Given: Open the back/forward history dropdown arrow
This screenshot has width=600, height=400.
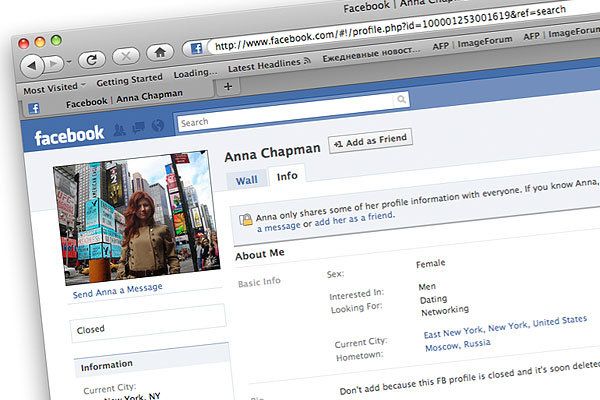Looking at the screenshot, I should coord(69,61).
